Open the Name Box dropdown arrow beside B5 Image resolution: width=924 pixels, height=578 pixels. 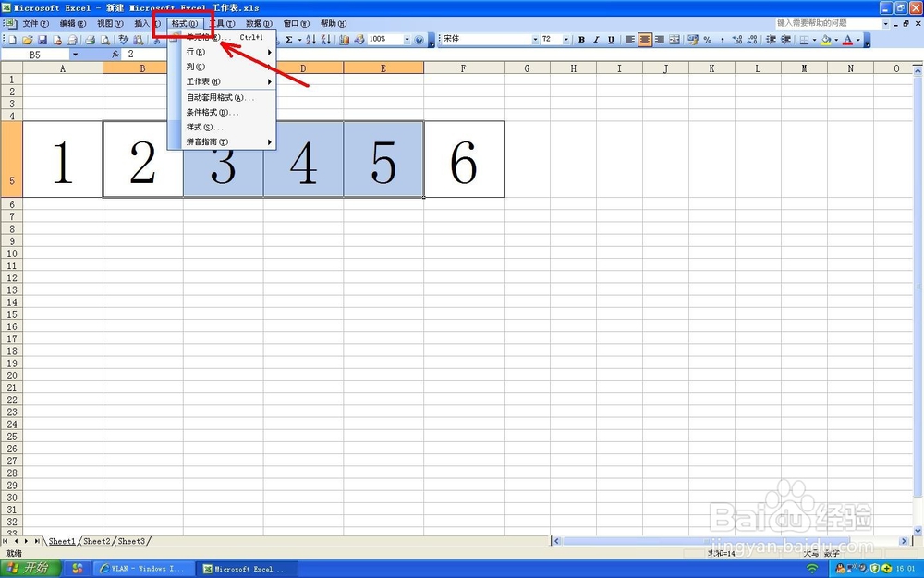(75, 55)
